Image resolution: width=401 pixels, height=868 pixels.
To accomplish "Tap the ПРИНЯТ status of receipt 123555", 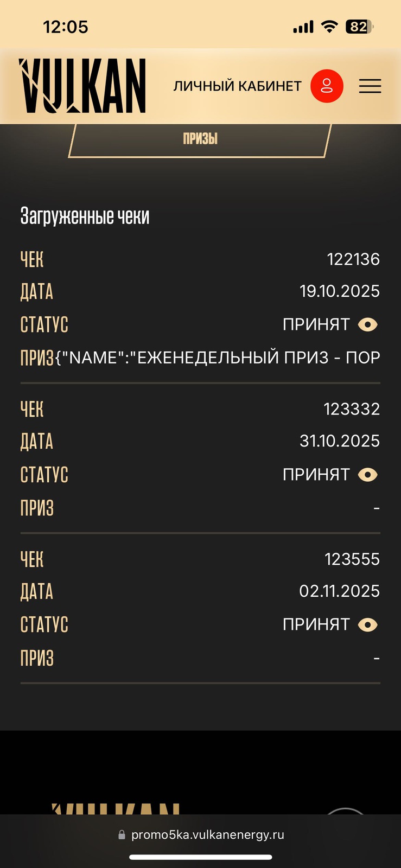I will (x=316, y=625).
